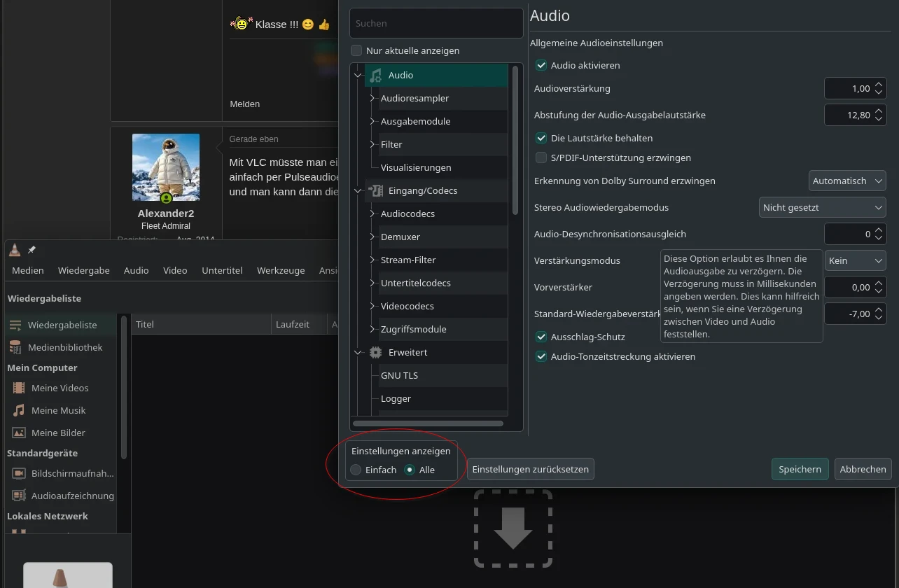Viewport: 899px width, 588px height.
Task: Open Stereo Audiowiedergabemodus dropdown
Action: (x=823, y=207)
